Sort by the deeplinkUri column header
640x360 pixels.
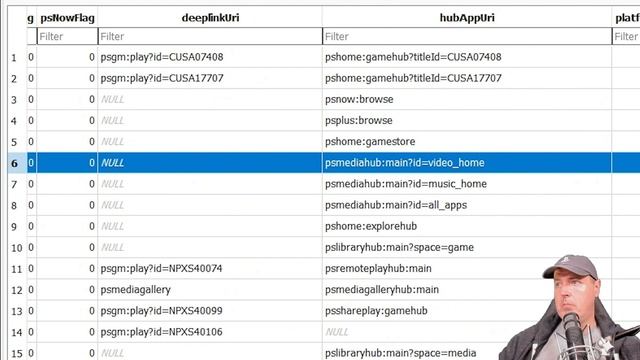tap(210, 18)
